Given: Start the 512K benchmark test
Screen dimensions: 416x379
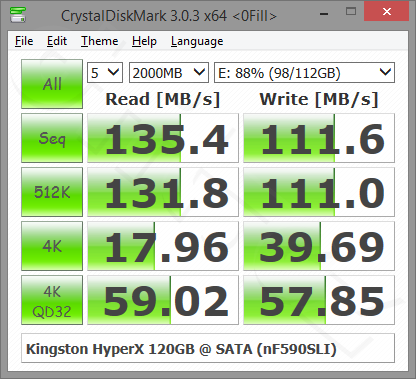Looking at the screenshot, I should coord(52,192).
